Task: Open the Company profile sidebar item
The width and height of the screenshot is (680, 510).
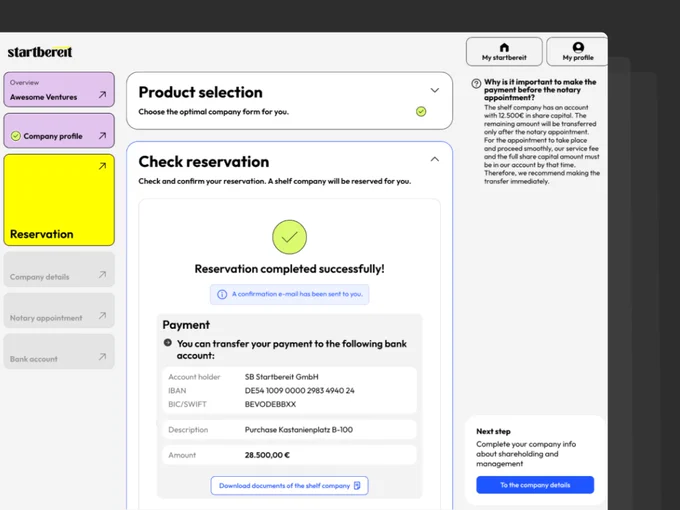Action: tap(59, 131)
